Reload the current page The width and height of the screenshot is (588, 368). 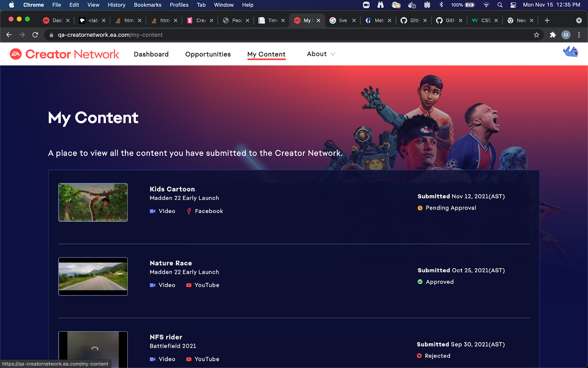click(x=35, y=35)
